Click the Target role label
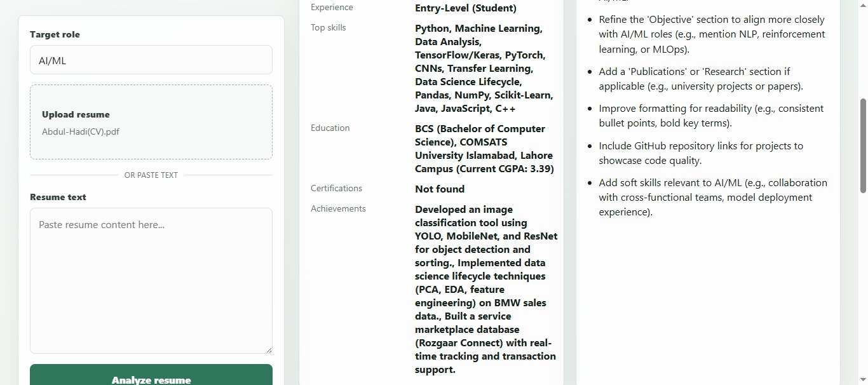 click(55, 34)
